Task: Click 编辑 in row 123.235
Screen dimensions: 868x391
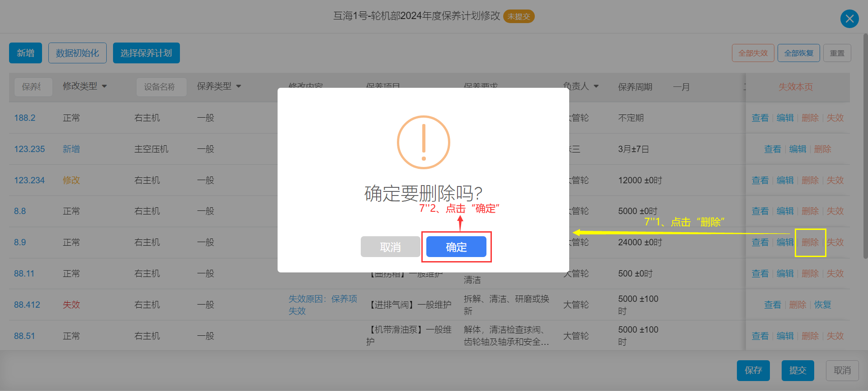Action: pyautogui.click(x=798, y=149)
